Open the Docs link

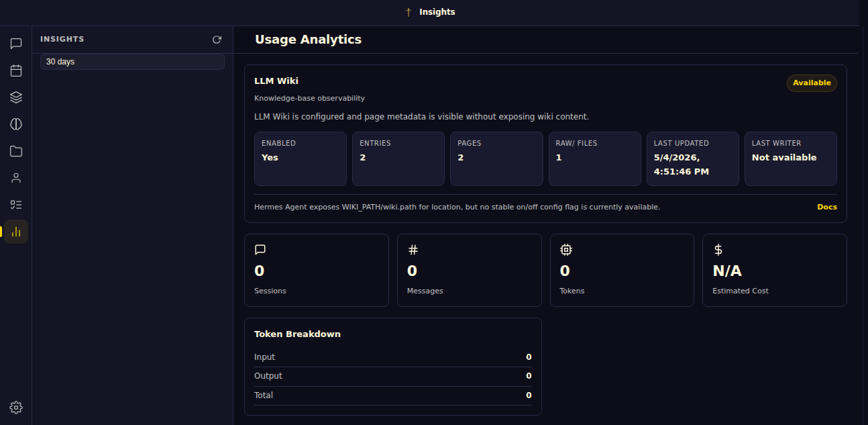pyautogui.click(x=827, y=207)
